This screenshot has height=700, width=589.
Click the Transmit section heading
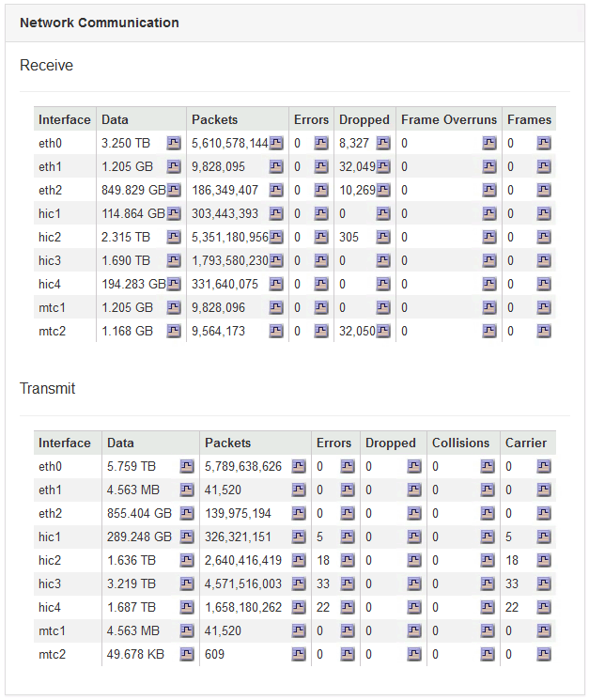coord(48,388)
